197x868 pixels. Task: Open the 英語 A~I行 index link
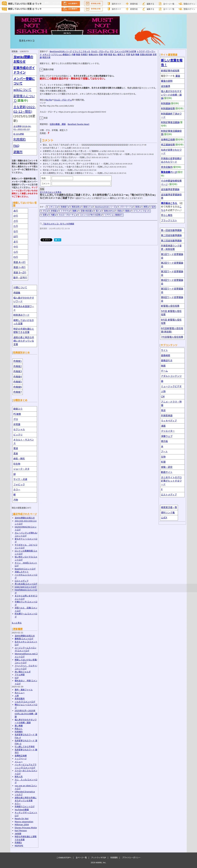(x=19, y=262)
